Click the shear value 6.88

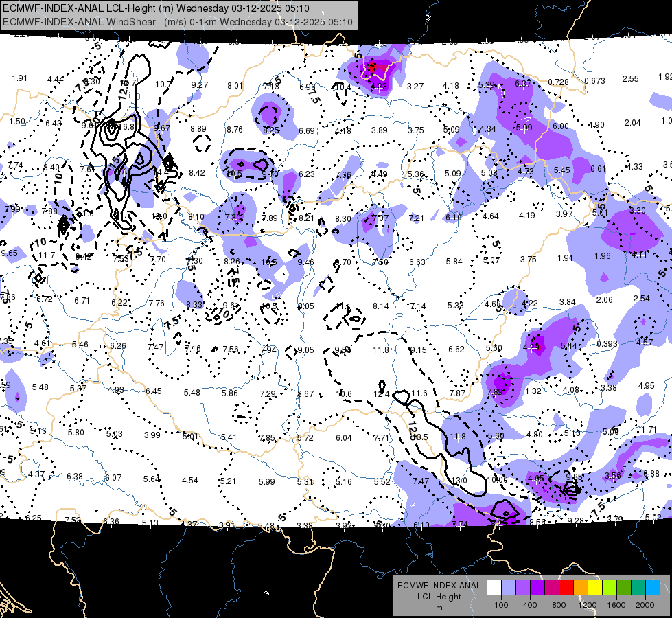651,474
